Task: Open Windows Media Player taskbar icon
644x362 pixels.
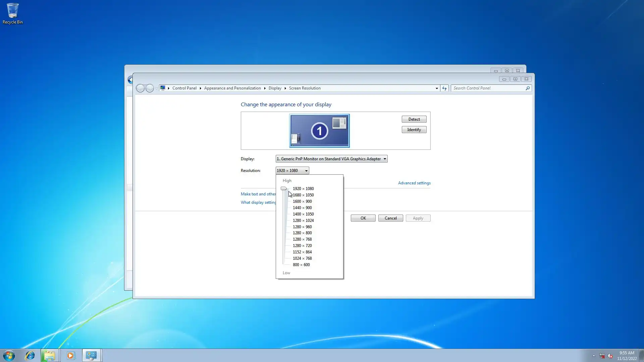Action: 70,355
